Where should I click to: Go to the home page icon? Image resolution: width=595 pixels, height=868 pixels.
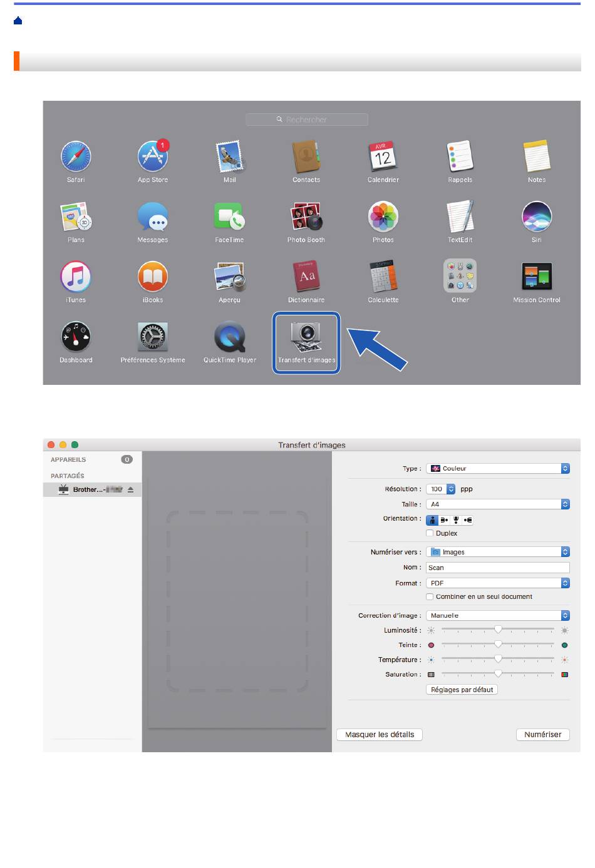tap(18, 21)
